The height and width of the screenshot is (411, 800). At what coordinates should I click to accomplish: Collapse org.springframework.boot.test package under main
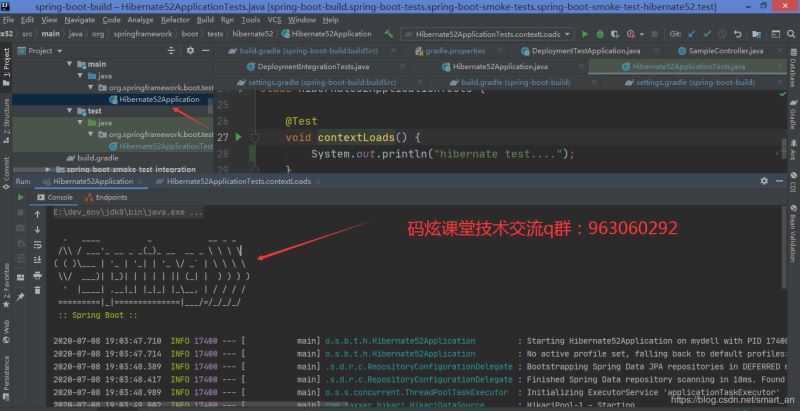[90, 88]
